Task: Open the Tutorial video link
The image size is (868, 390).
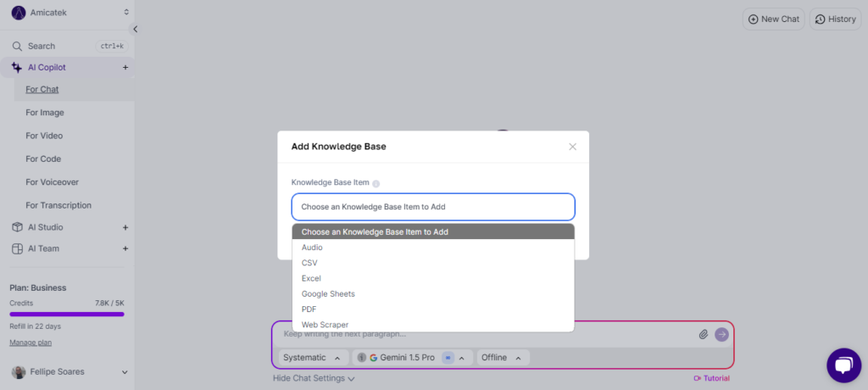Action: tap(711, 378)
